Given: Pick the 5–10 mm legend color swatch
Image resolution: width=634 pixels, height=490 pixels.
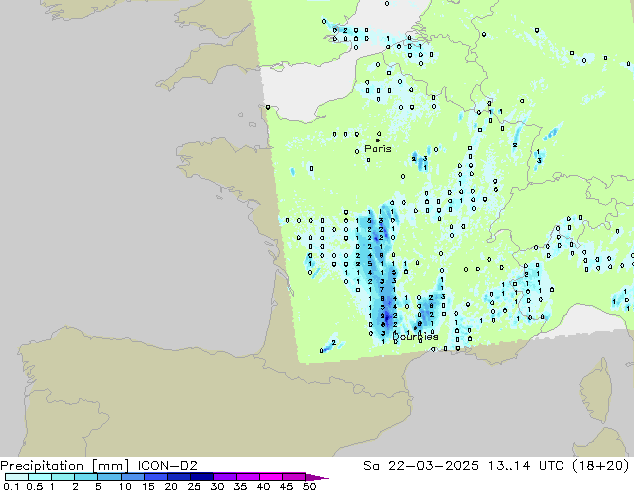Looking at the screenshot, I should 109,477.
